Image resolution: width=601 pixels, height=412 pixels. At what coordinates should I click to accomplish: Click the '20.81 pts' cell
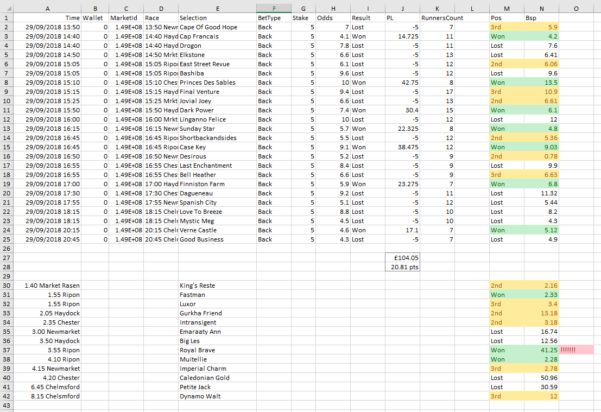402,267
